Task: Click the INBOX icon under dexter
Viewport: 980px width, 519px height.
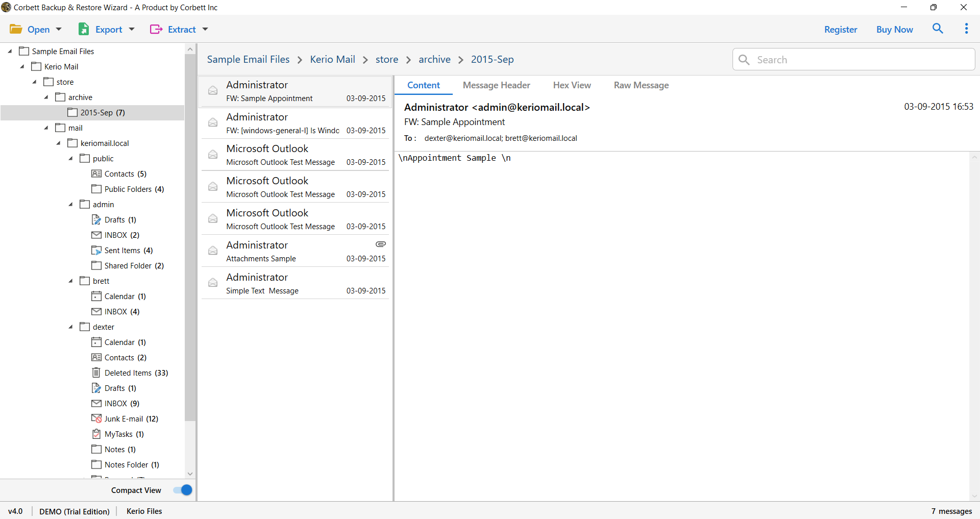Action: [96, 403]
